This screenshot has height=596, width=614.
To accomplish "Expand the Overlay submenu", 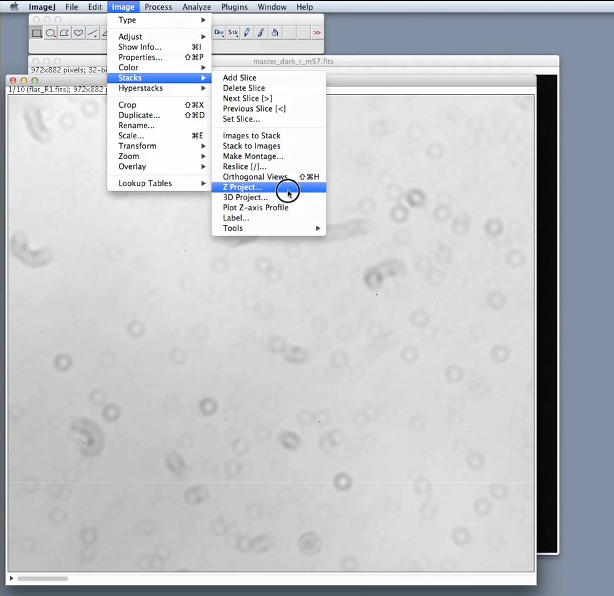I will click(159, 166).
